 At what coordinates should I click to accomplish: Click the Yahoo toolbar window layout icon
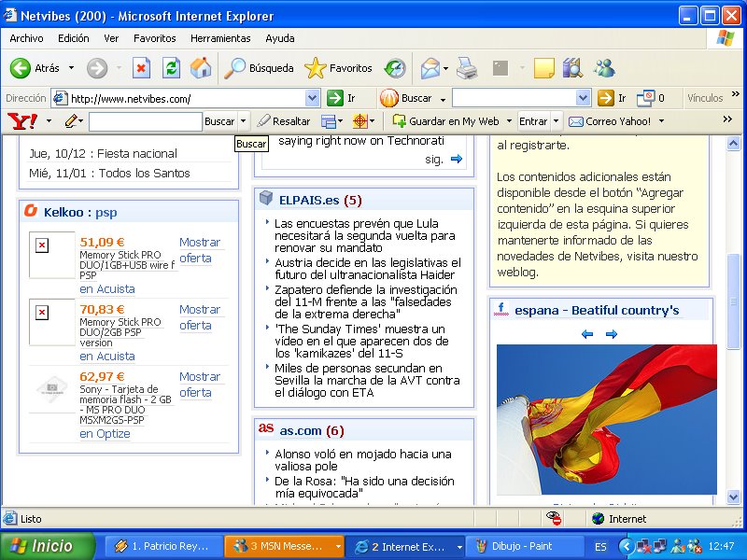tap(329, 121)
